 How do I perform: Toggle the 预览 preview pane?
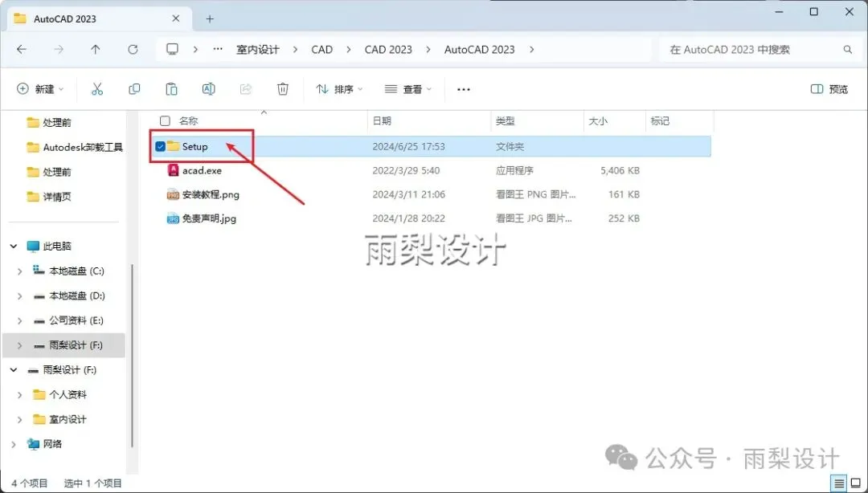coord(829,89)
